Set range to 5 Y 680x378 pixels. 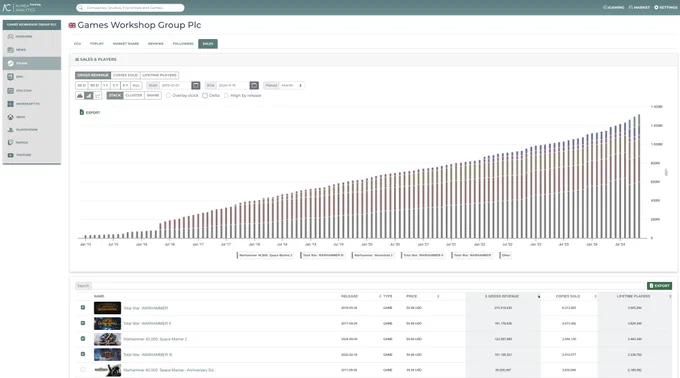tap(125, 85)
